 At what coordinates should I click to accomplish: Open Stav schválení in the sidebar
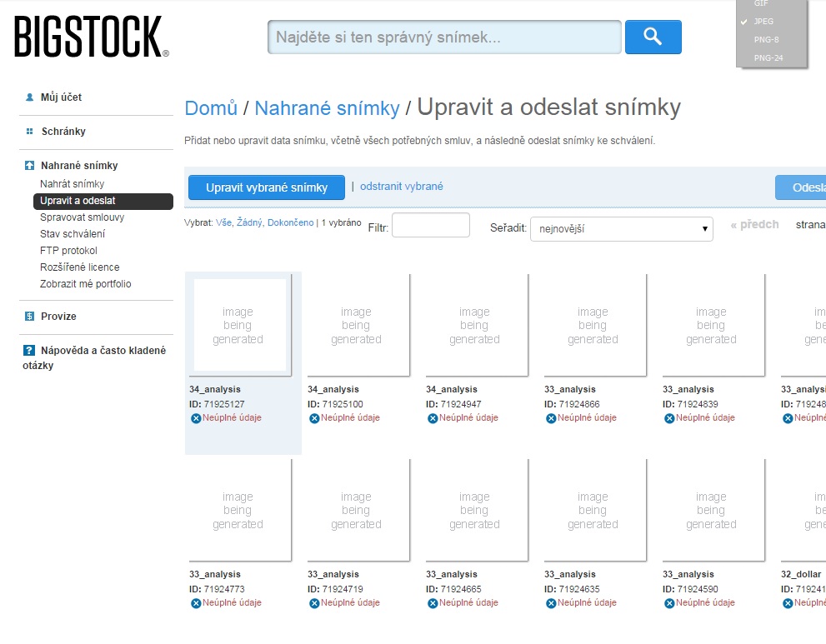click(73, 234)
